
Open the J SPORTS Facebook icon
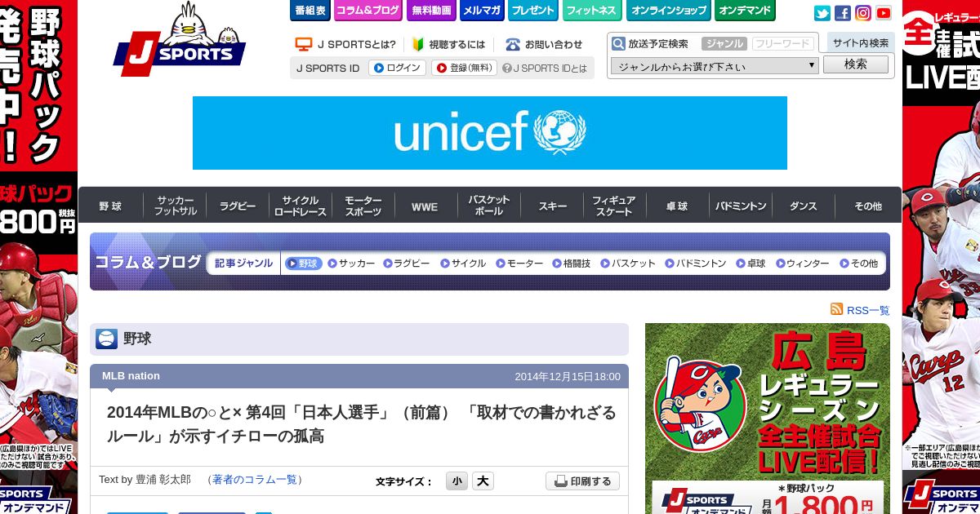tap(843, 13)
